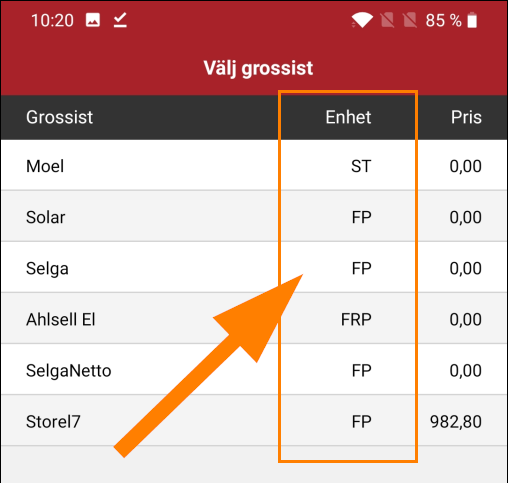Tap the Välj grossist title
This screenshot has width=508, height=483.
click(258, 68)
